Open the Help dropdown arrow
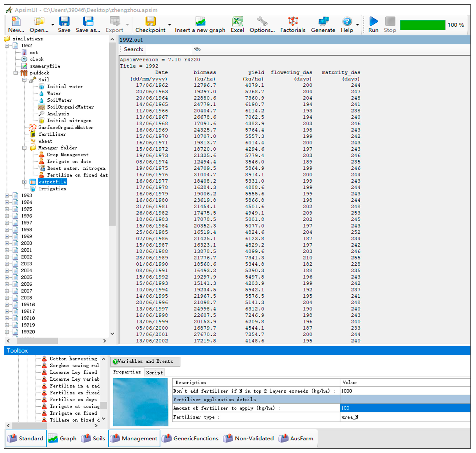The image size is (476, 453). (x=357, y=25)
